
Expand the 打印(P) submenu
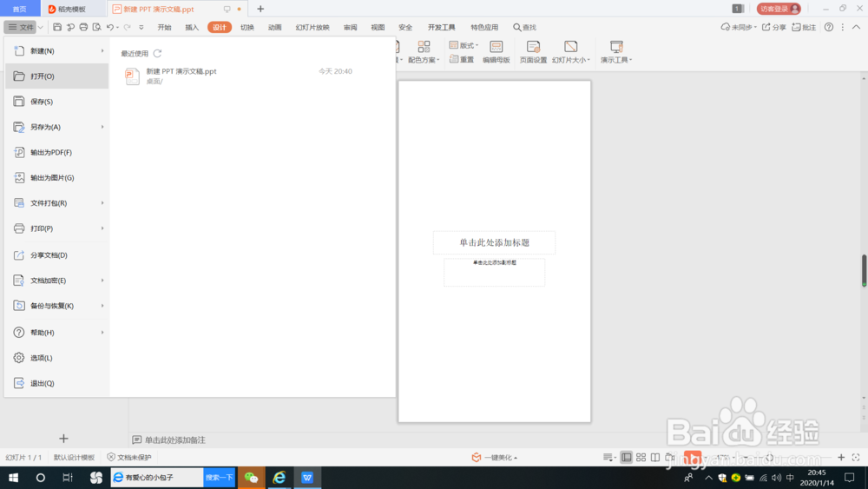click(102, 228)
